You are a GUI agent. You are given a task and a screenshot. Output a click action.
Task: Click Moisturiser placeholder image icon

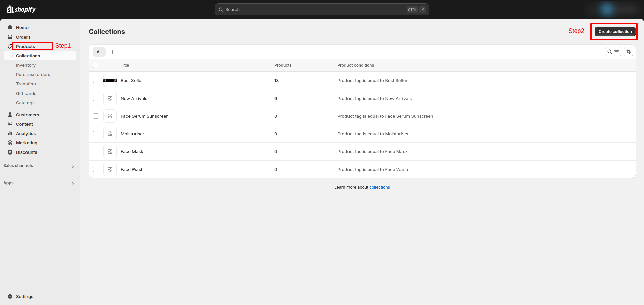tap(110, 134)
